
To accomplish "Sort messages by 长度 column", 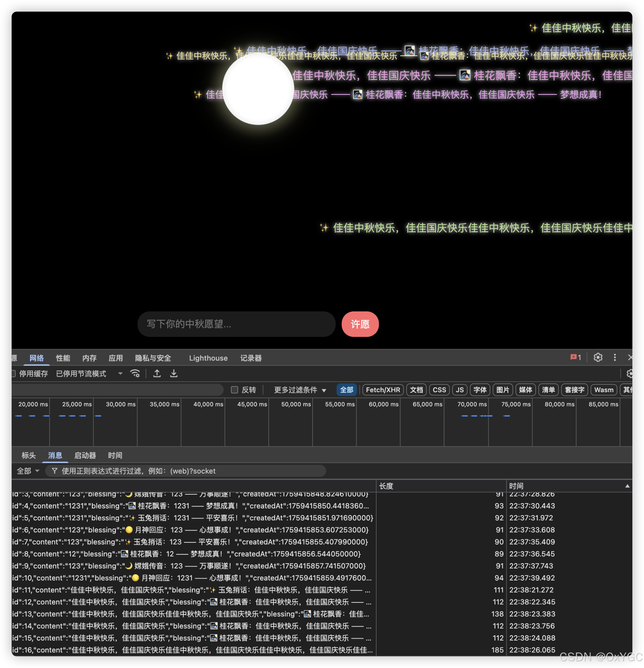I will [x=441, y=486].
